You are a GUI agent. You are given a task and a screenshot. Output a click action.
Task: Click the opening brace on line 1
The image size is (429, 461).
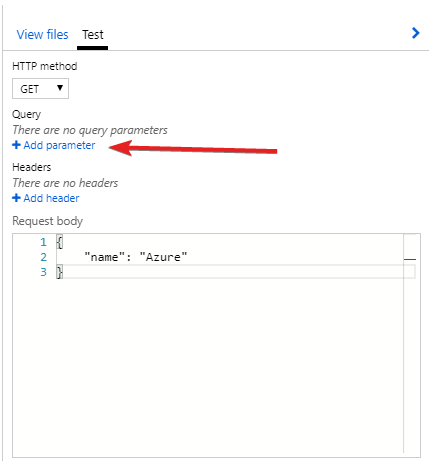[x=60, y=242]
